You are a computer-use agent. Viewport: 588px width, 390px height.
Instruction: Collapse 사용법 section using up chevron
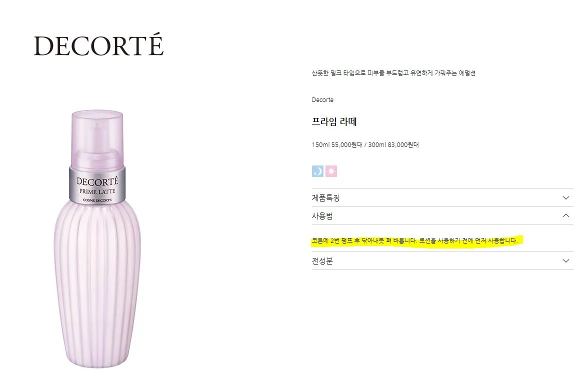pyautogui.click(x=566, y=215)
